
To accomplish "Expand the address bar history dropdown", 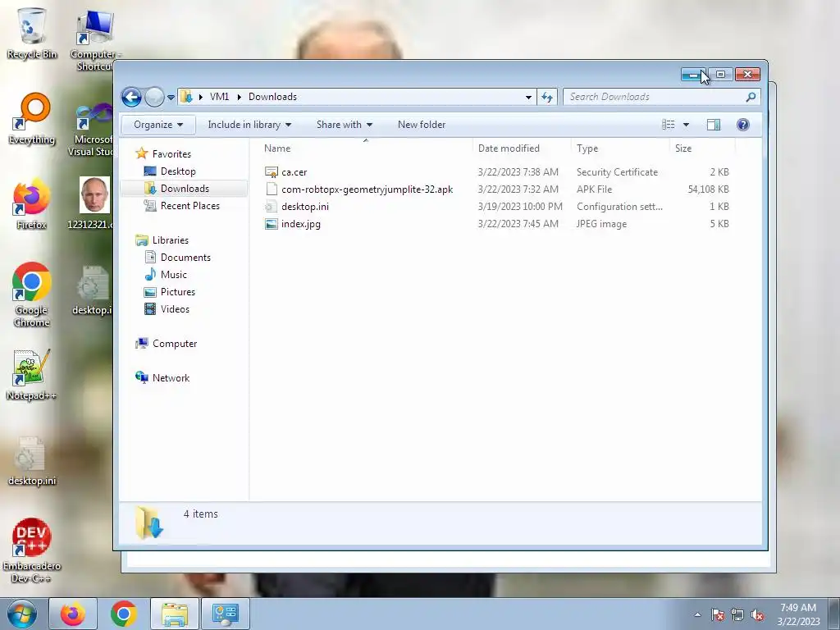I will [x=528, y=97].
